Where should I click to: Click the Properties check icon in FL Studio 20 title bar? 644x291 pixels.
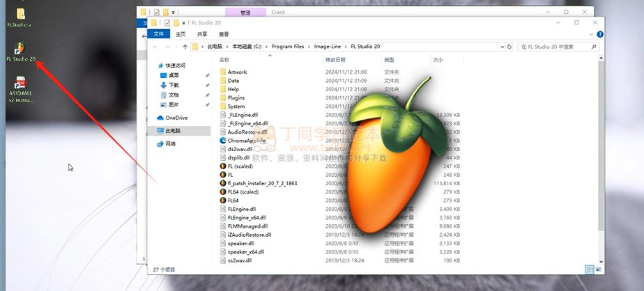[167, 23]
